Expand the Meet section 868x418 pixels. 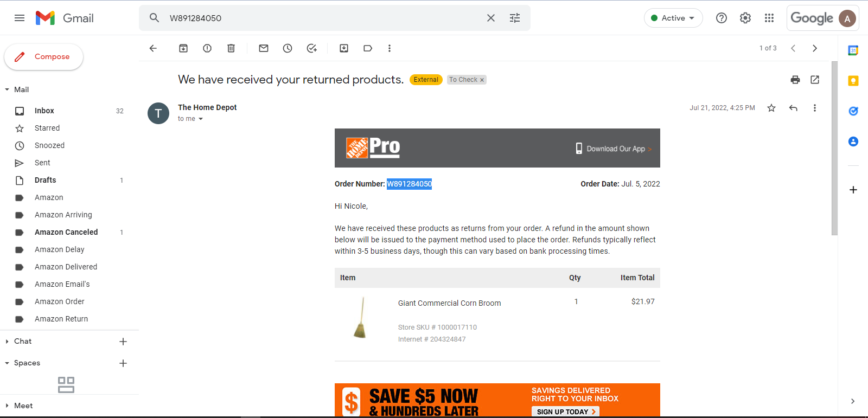[x=7, y=406]
